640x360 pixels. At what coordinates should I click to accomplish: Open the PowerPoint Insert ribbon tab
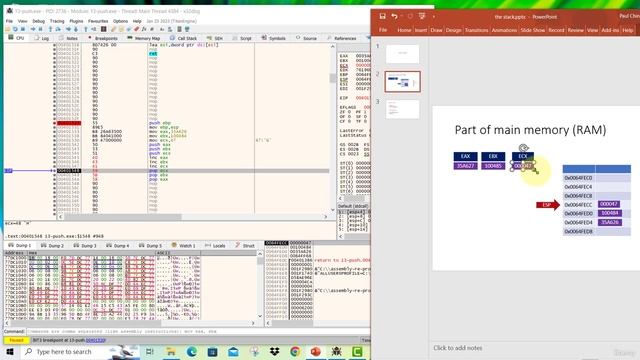click(420, 30)
